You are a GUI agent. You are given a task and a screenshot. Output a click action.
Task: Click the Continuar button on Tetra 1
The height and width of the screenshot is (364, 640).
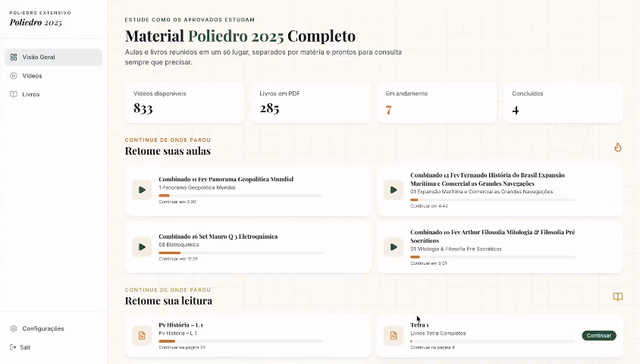[x=599, y=335]
